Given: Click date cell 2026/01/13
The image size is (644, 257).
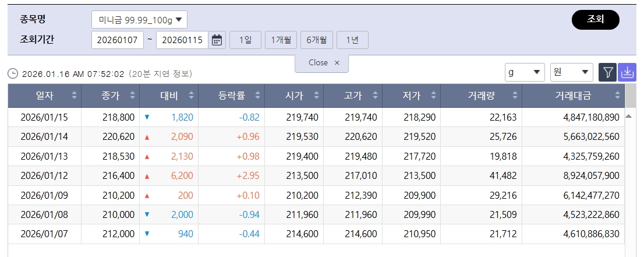Looking at the screenshot, I should point(44,156).
